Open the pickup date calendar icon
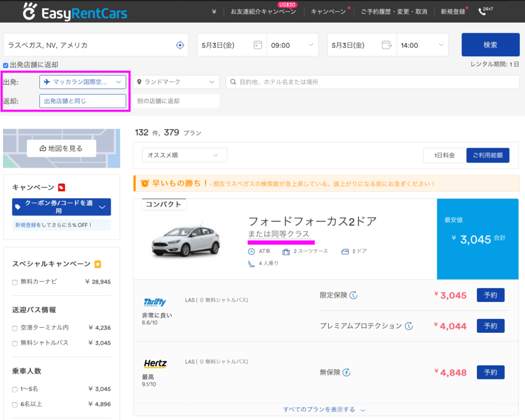Viewport: 525px width, 420px height. click(x=258, y=45)
